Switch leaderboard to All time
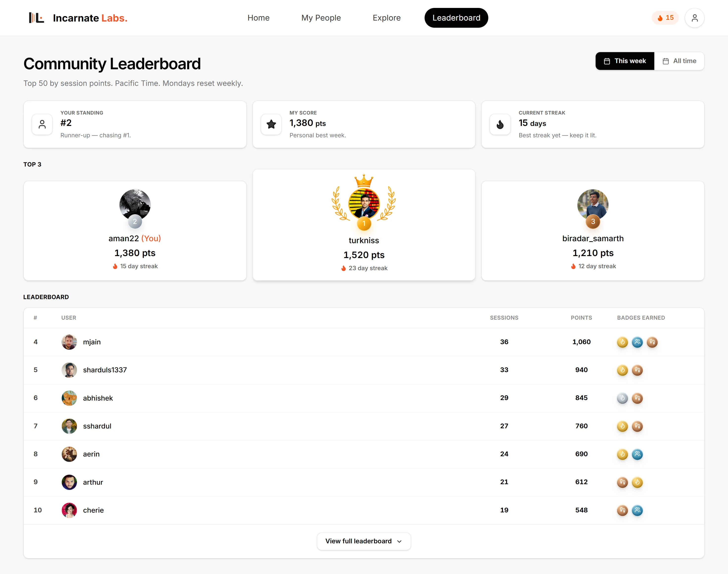The image size is (728, 574). (x=679, y=61)
